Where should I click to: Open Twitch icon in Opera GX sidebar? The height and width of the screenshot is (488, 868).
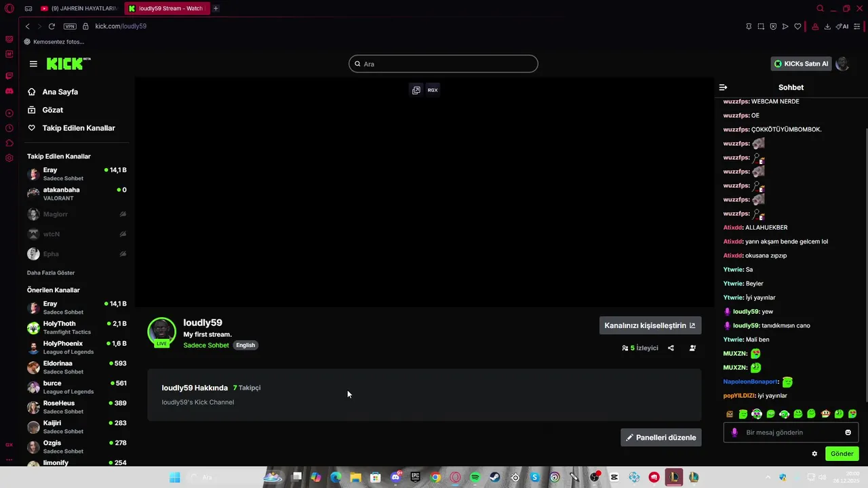click(9, 76)
